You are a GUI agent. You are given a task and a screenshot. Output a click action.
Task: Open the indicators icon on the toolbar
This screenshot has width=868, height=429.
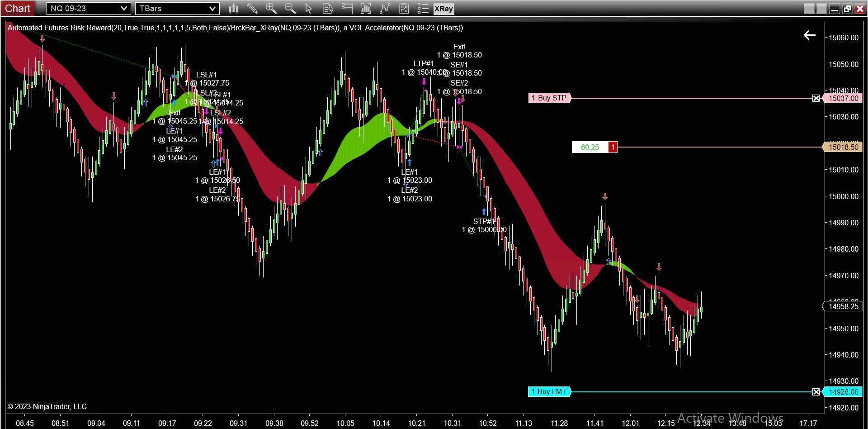[x=366, y=9]
